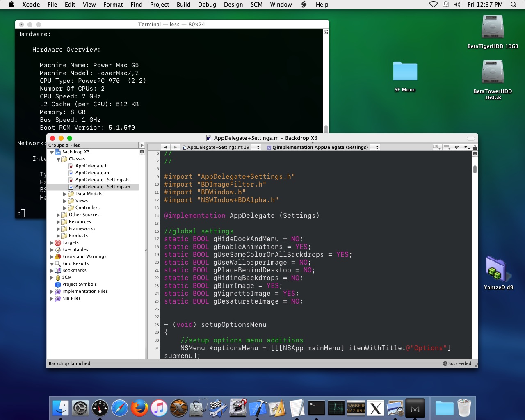Image resolution: width=525 pixels, height=420 pixels.
Task: Open the Project menu
Action: (x=160, y=5)
